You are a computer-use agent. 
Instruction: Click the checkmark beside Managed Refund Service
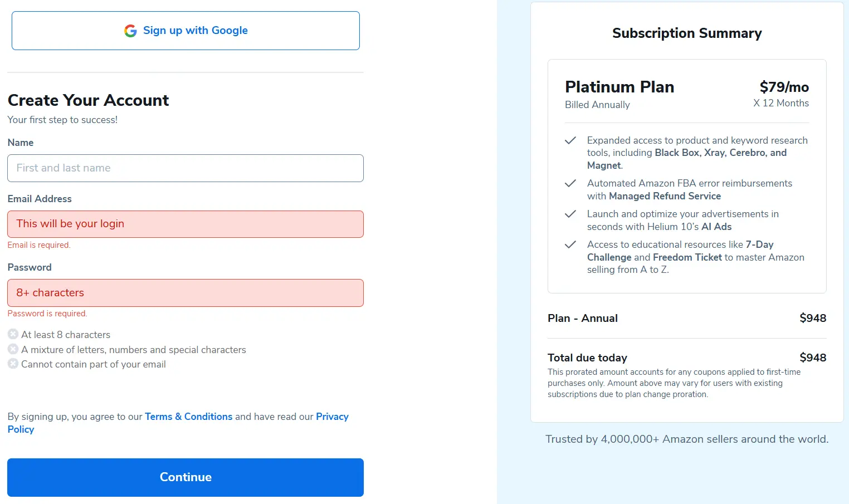point(570,183)
